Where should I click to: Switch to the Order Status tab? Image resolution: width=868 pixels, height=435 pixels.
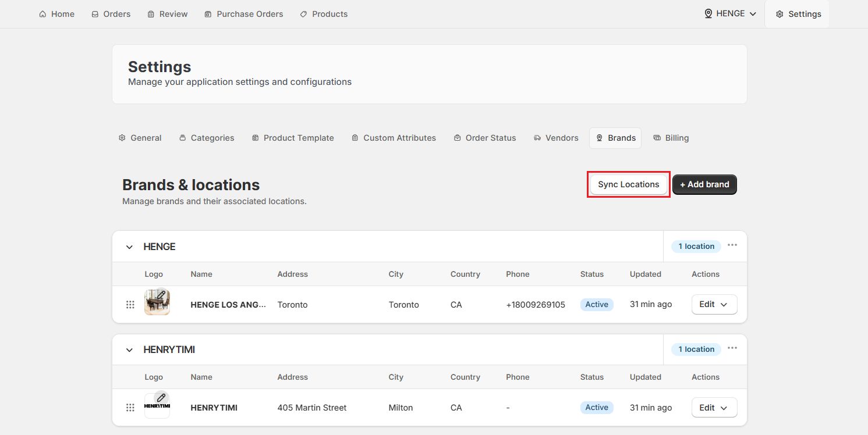click(485, 138)
